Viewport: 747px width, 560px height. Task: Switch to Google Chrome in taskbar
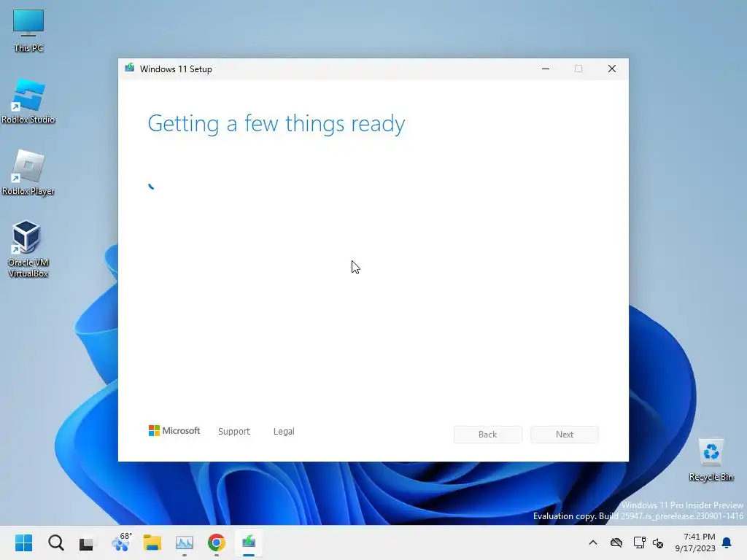tap(216, 542)
